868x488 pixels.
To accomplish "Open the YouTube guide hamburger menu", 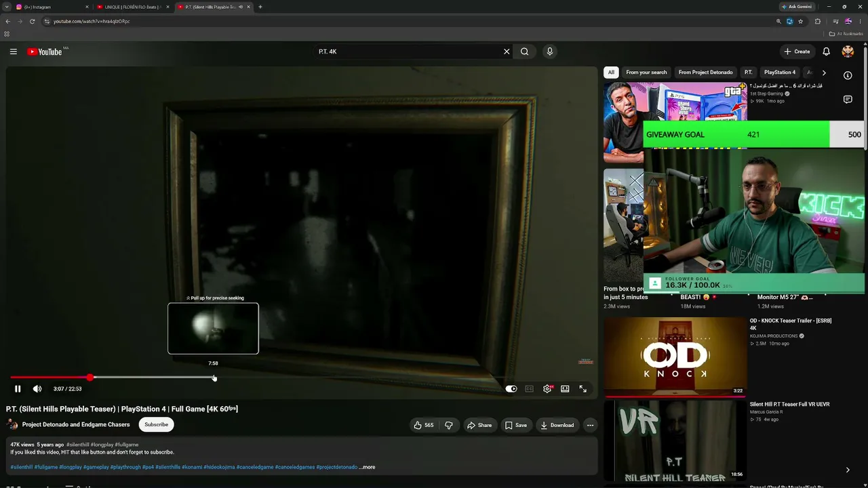I will point(13,52).
